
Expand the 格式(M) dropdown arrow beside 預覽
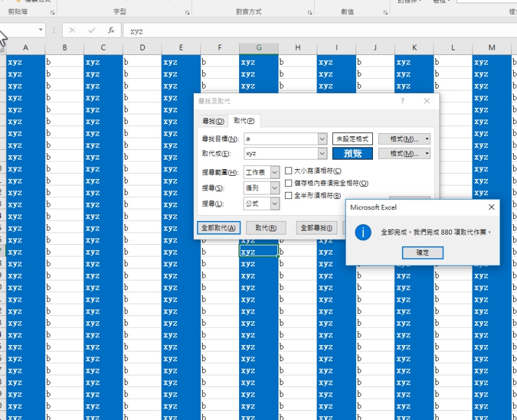tap(427, 153)
